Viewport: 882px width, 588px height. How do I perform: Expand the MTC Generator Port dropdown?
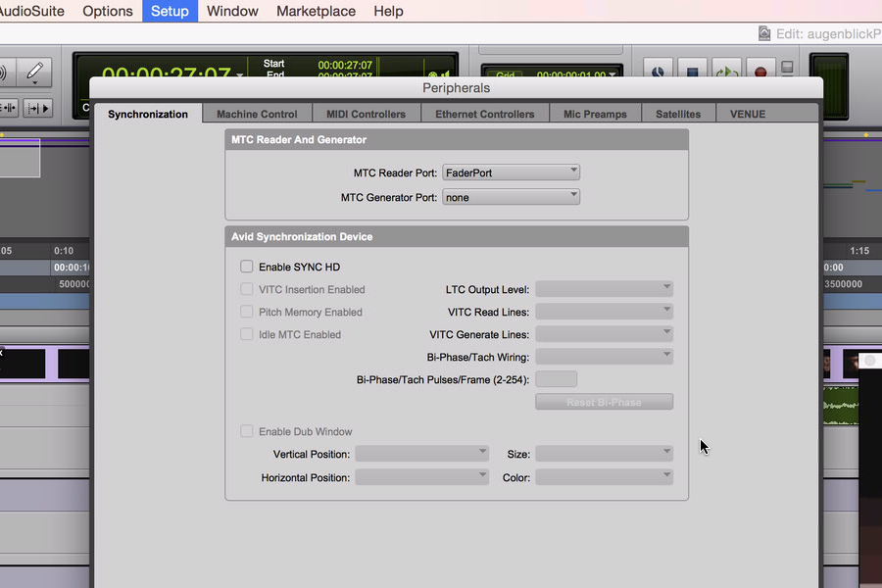pos(511,197)
